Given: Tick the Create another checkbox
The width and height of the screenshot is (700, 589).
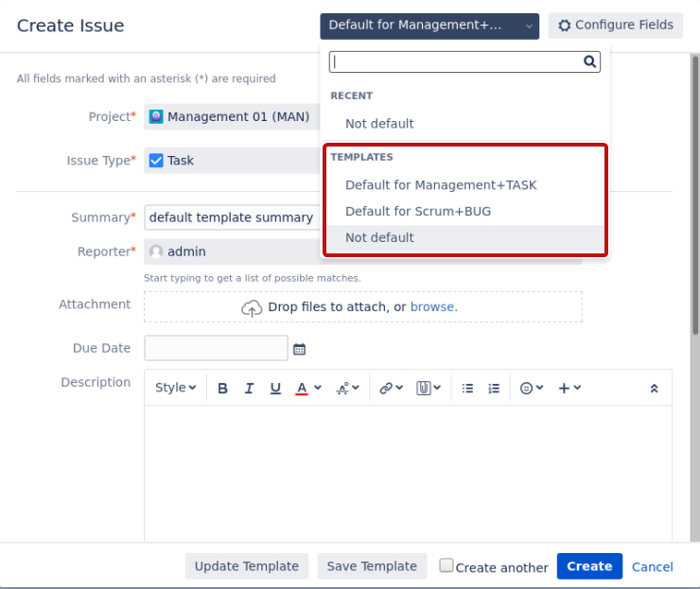Looking at the screenshot, I should 446,565.
